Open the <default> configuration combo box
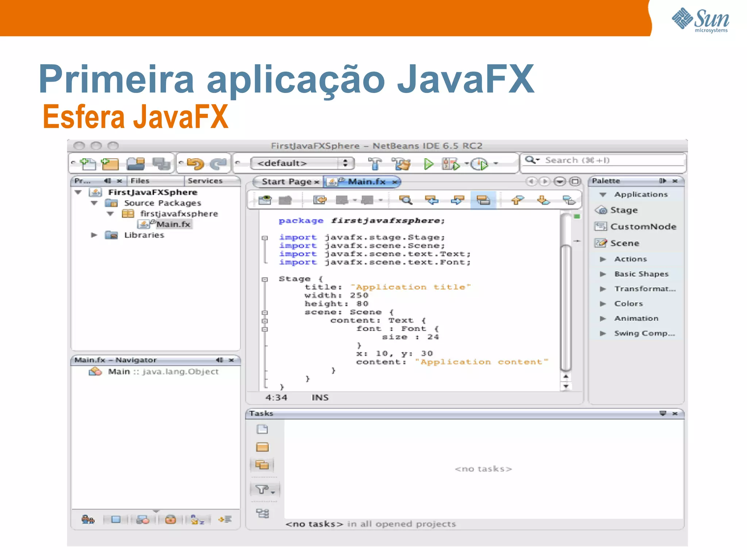Screen dimensions: 747x560 [302, 163]
